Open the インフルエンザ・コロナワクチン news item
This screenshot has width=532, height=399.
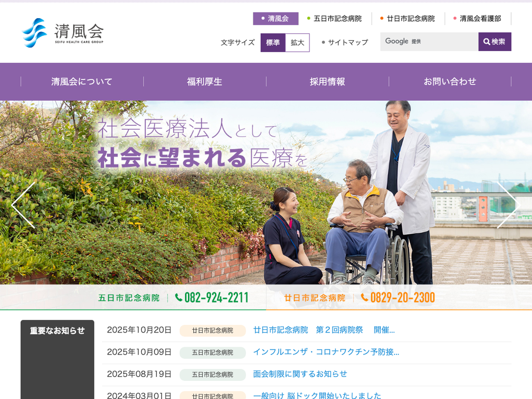click(326, 352)
